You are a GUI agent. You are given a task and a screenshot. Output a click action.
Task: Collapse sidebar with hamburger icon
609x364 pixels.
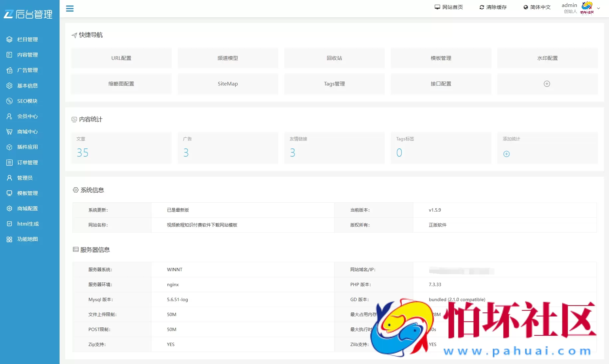pyautogui.click(x=70, y=9)
